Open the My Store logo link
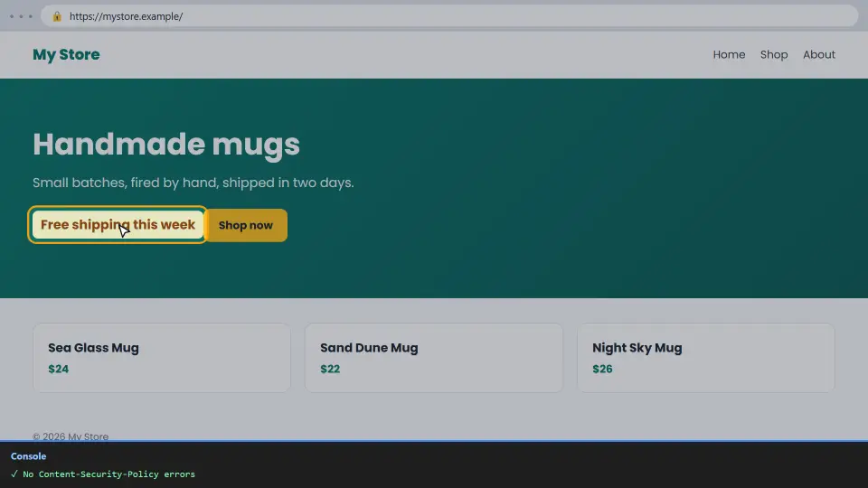Image resolution: width=868 pixels, height=488 pixels. pos(66,54)
